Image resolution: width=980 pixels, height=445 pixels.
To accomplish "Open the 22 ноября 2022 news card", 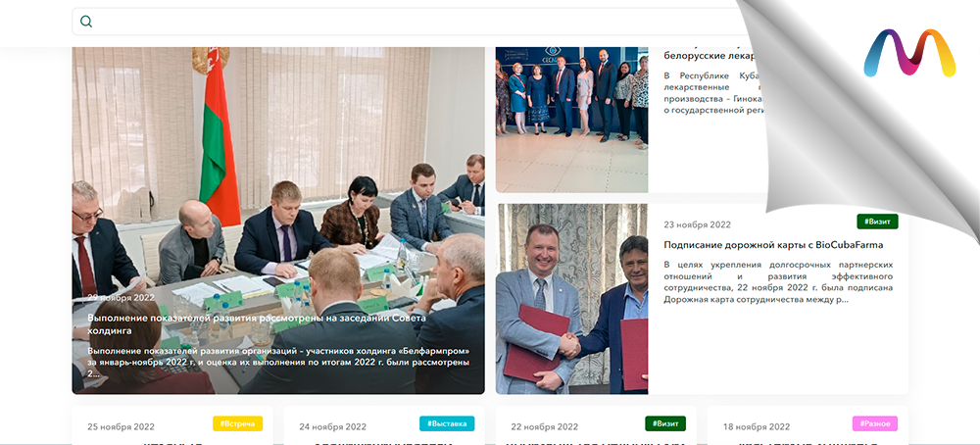I will click(x=596, y=425).
